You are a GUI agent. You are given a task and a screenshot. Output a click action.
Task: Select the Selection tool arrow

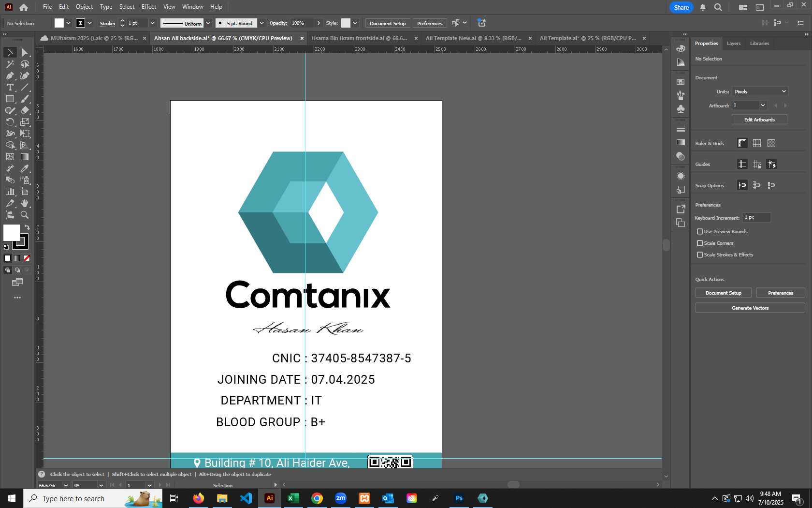pyautogui.click(x=10, y=52)
